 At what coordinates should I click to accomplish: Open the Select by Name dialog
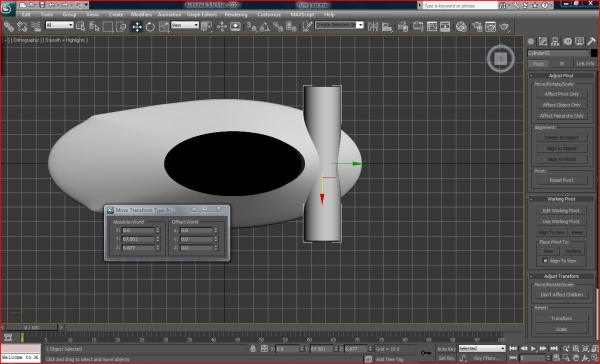(94, 26)
